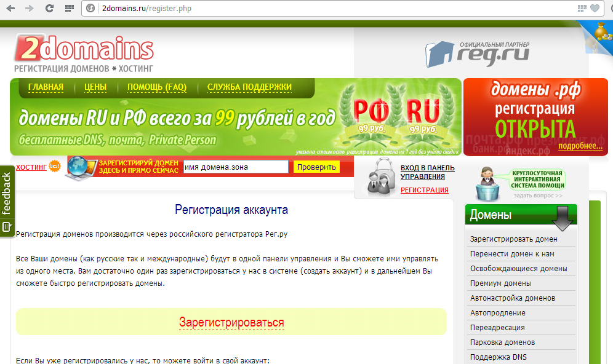The height and width of the screenshot is (364, 613).
Task: Open the apps grid icon in toolbar
Action: pyautogui.click(x=69, y=8)
